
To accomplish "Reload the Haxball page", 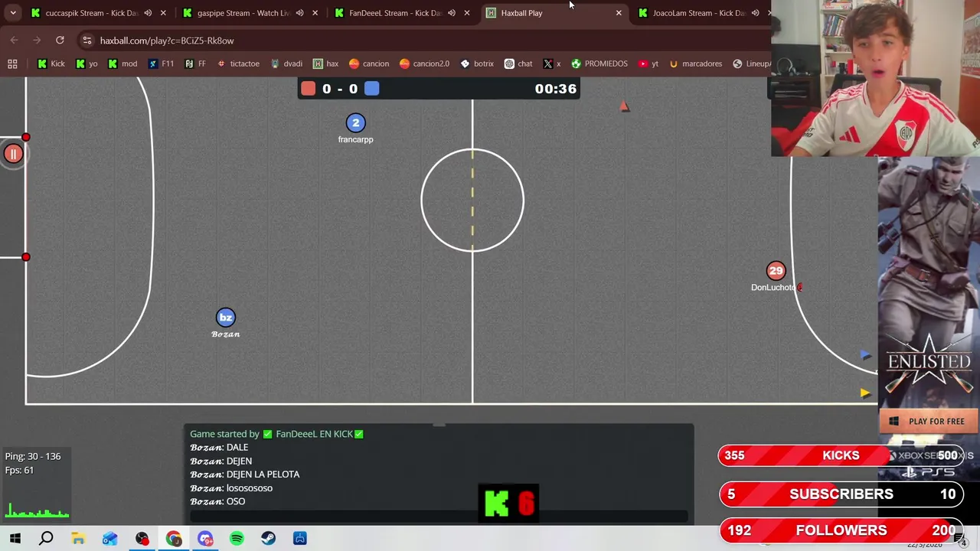I will pyautogui.click(x=60, y=41).
